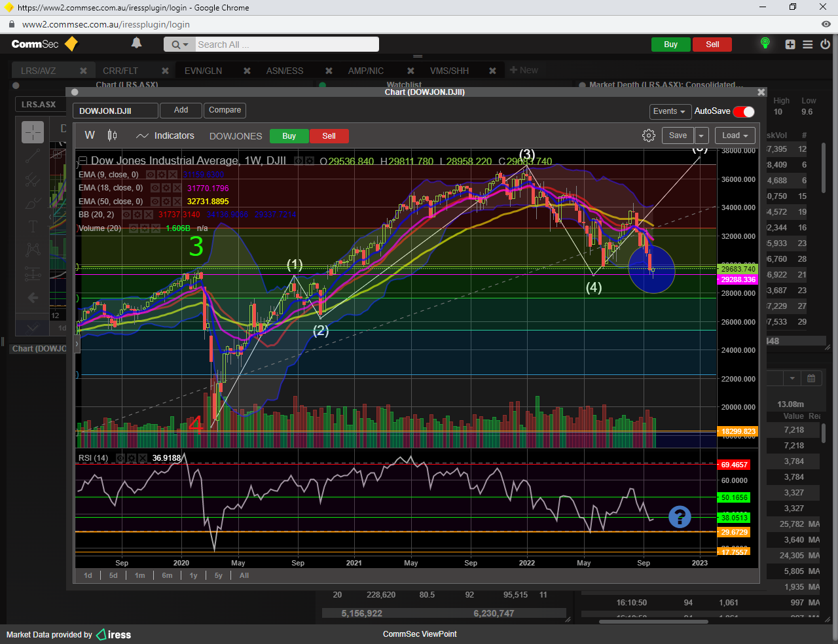The width and height of the screenshot is (838, 644).
Task: Expand the chevron in LRS.ASX chart toolbar
Action: 33,327
